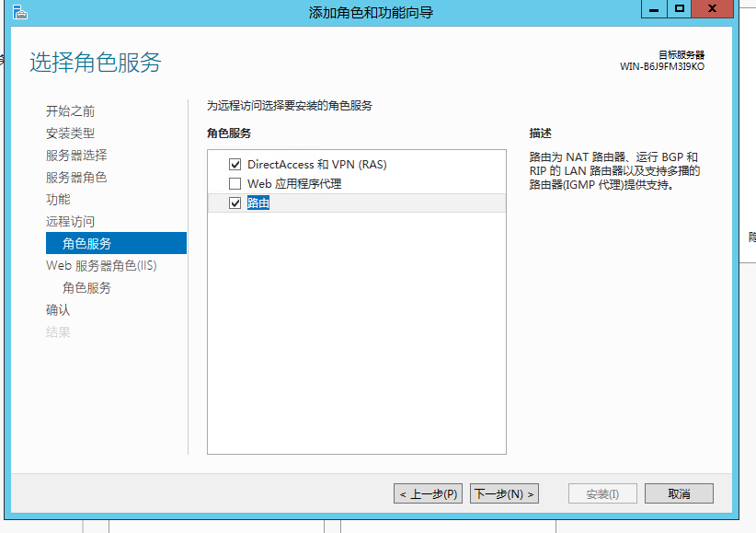This screenshot has width=756, height=533.
Task: Click the wizard icon in the title bar
Action: click(19, 12)
